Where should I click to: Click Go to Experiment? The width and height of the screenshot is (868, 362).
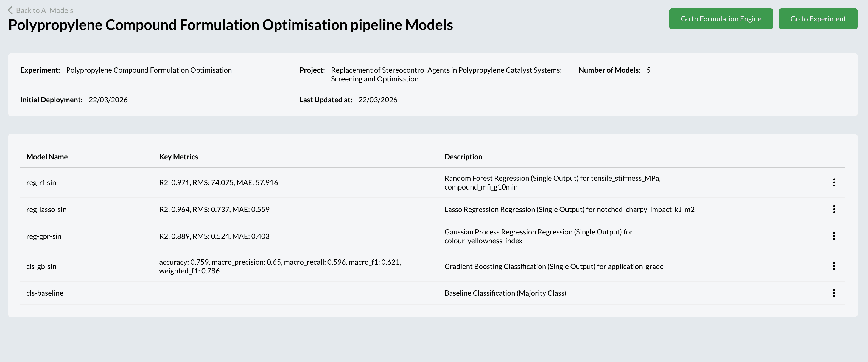tap(818, 19)
